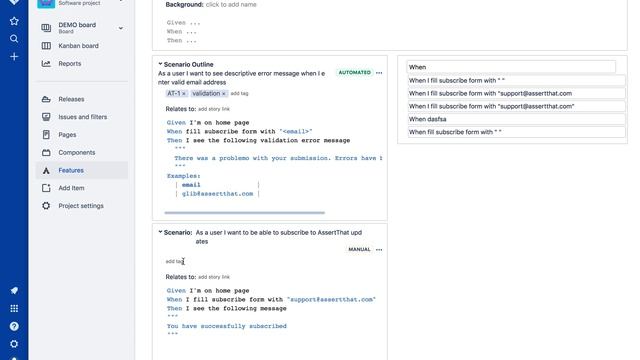Remove the AT-1 tag
640x360 pixels.
(184, 94)
